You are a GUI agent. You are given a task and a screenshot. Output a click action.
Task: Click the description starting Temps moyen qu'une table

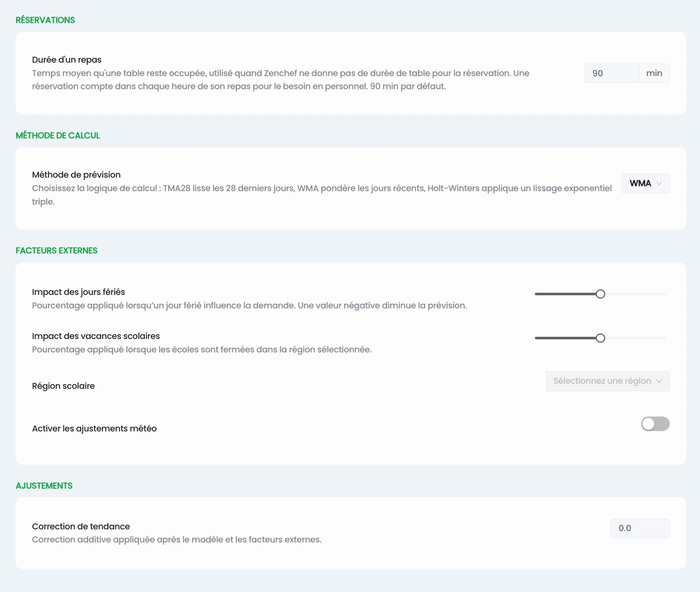281,80
